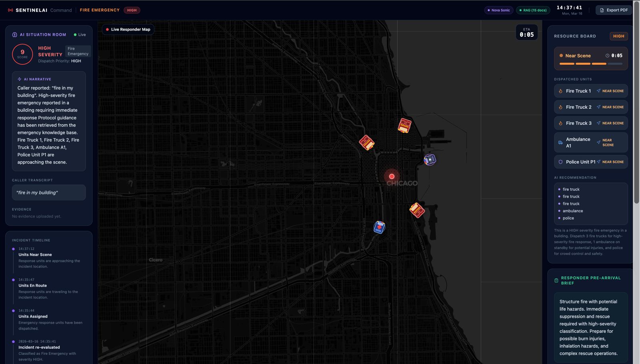Click the FIRE EMERGENCY header title
The width and height of the screenshot is (640, 364).
click(x=100, y=10)
